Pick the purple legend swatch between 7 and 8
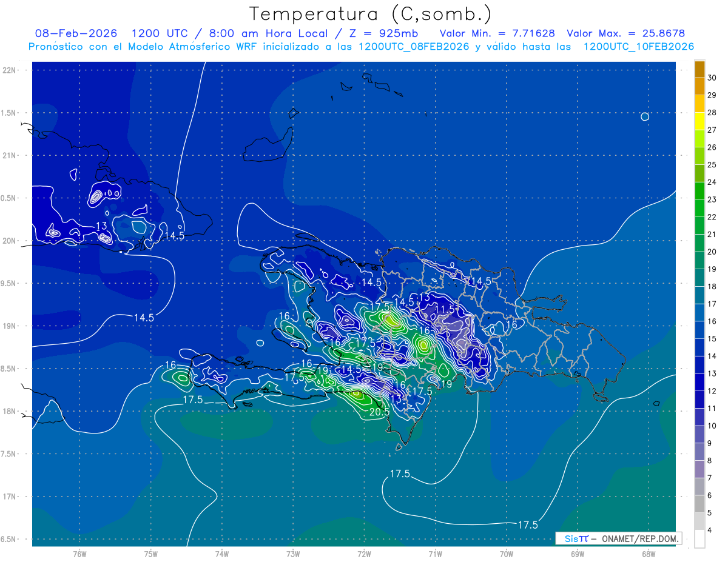Viewport: 728px width, 562px height. pos(699,469)
